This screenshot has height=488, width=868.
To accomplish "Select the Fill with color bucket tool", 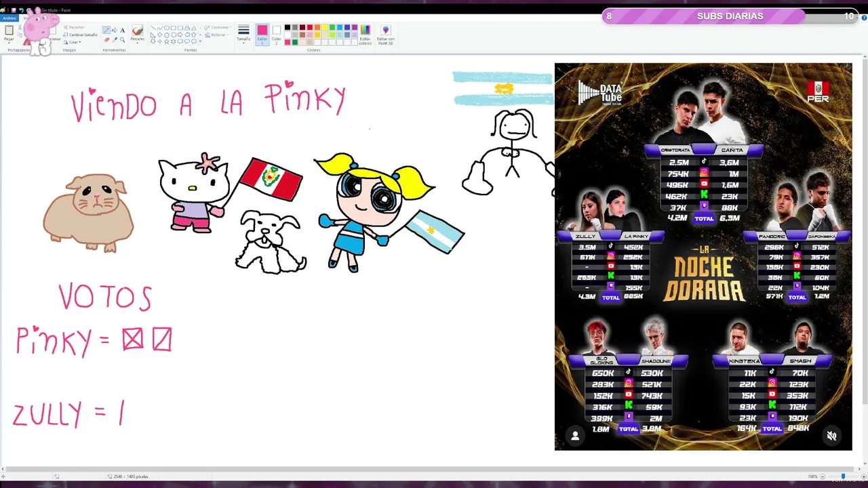I will (x=115, y=30).
